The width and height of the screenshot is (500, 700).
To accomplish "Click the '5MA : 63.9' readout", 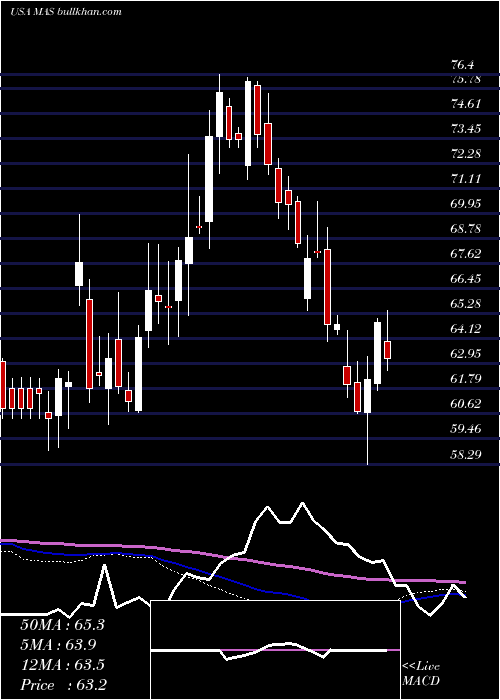I will pos(58,645).
